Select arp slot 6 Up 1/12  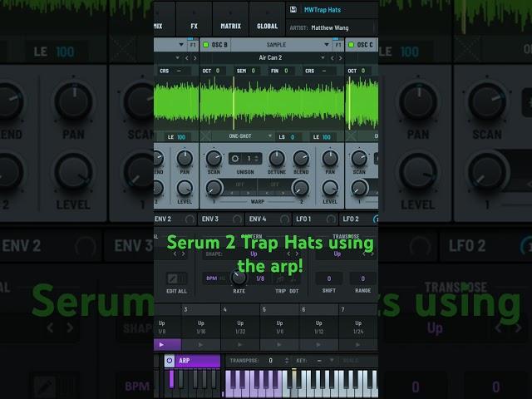pyautogui.click(x=319, y=327)
